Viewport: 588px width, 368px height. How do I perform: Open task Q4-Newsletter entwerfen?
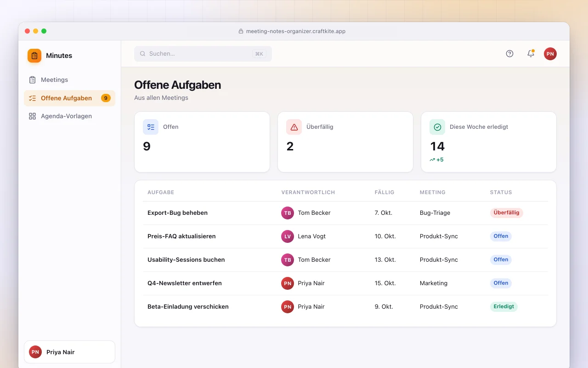[185, 283]
